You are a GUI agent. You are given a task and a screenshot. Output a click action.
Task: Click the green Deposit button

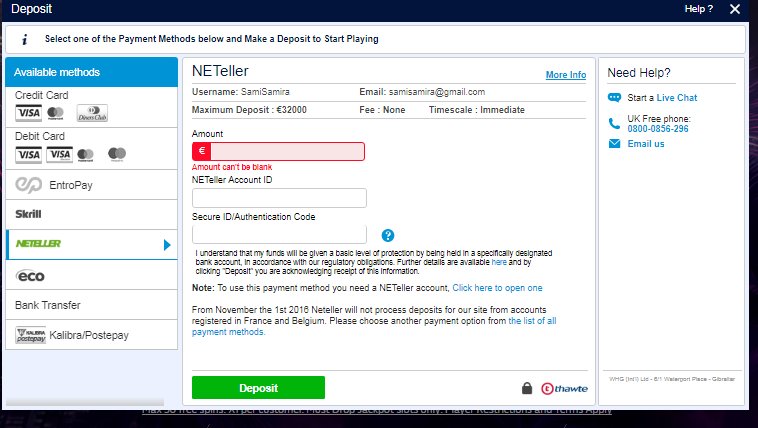[258, 387]
